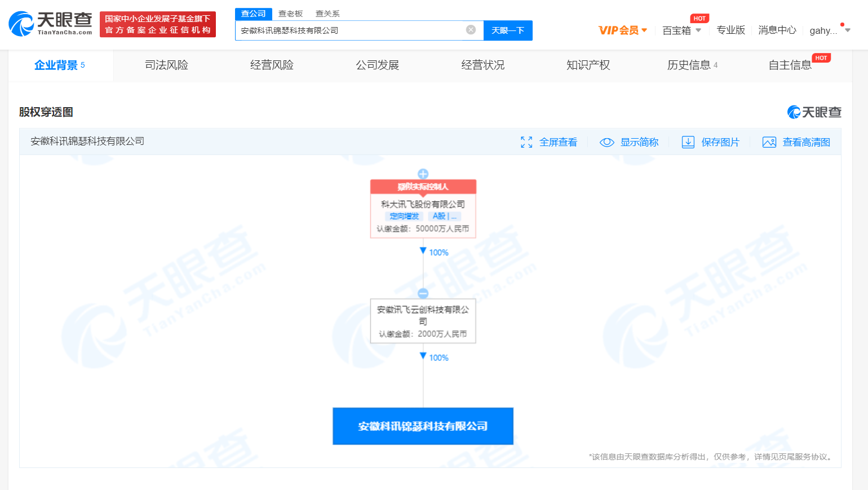Click the 天眼一下 search button
The image size is (868, 490).
[x=508, y=30]
